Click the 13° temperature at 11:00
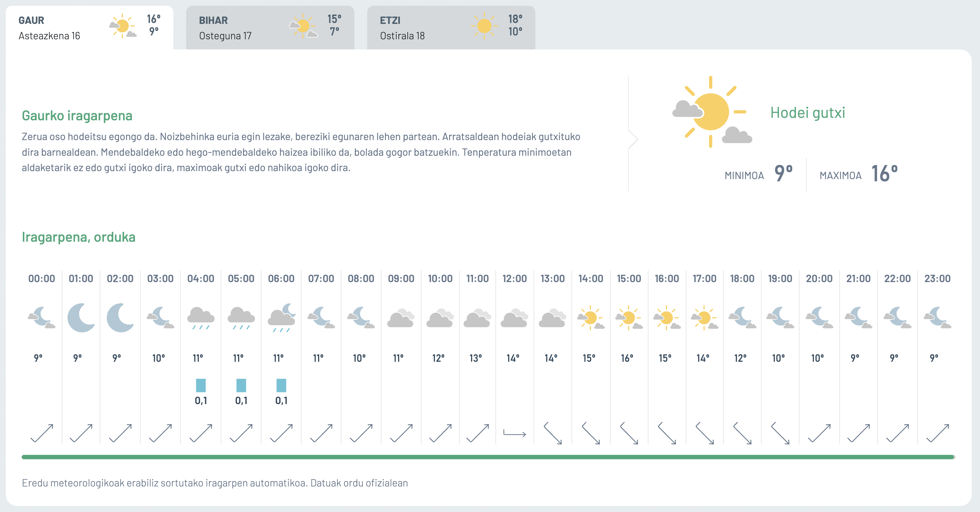 [475, 358]
